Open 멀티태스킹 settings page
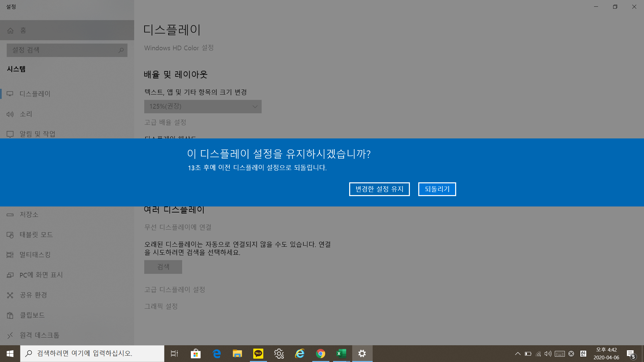Image resolution: width=644 pixels, height=362 pixels. [x=35, y=255]
